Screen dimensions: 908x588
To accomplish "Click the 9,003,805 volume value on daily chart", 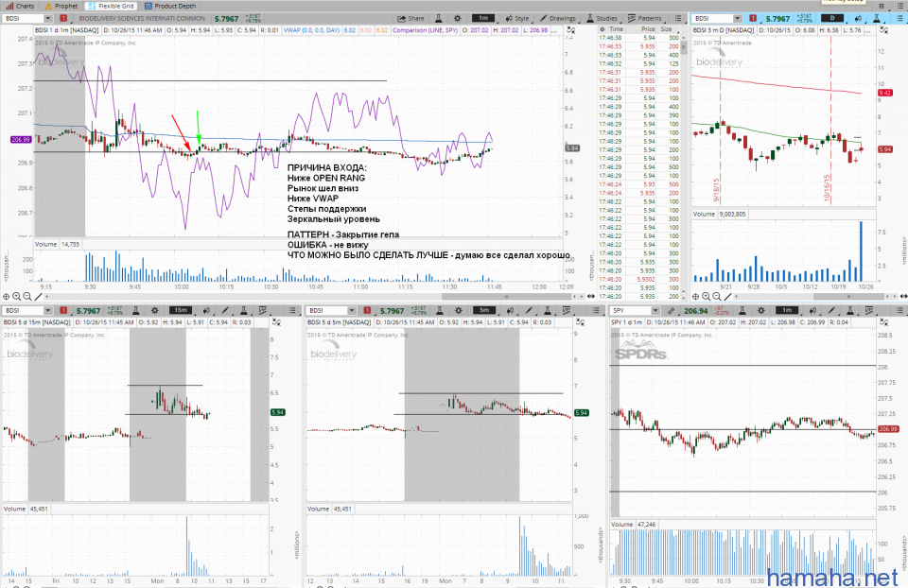I will click(732, 215).
